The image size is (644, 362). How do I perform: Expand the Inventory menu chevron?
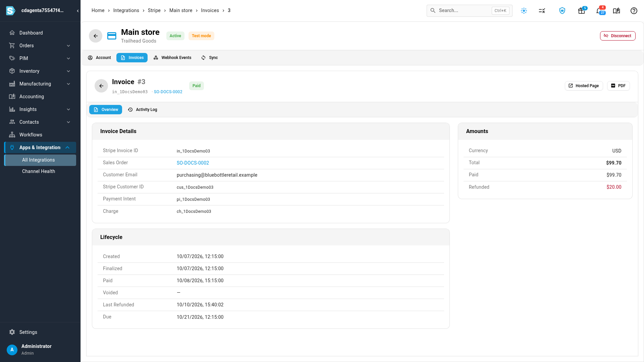pos(68,71)
